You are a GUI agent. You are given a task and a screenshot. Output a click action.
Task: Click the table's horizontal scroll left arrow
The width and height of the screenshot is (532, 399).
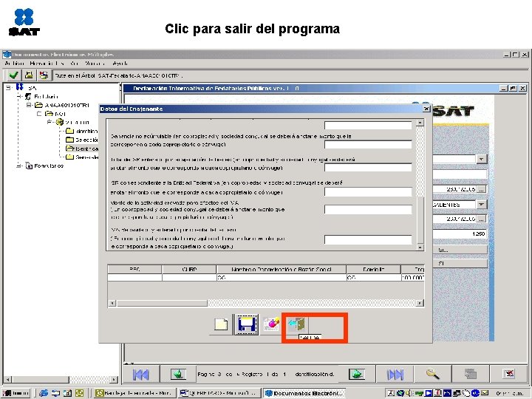pyautogui.click(x=112, y=303)
